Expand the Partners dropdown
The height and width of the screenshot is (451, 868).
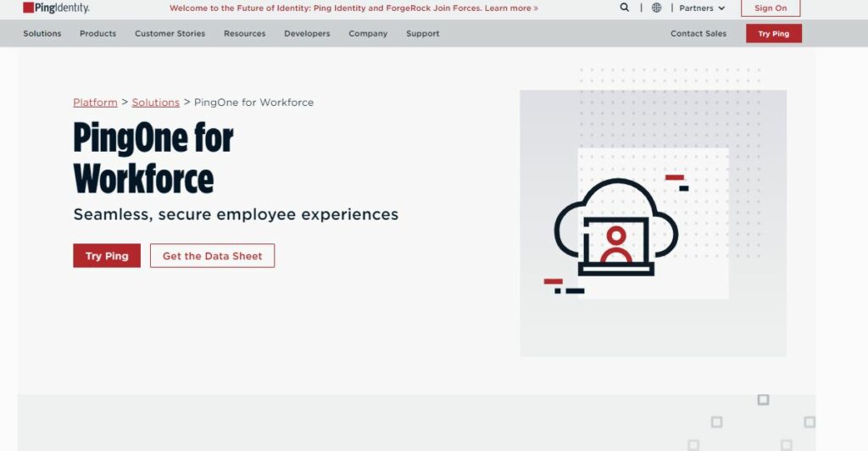(702, 8)
